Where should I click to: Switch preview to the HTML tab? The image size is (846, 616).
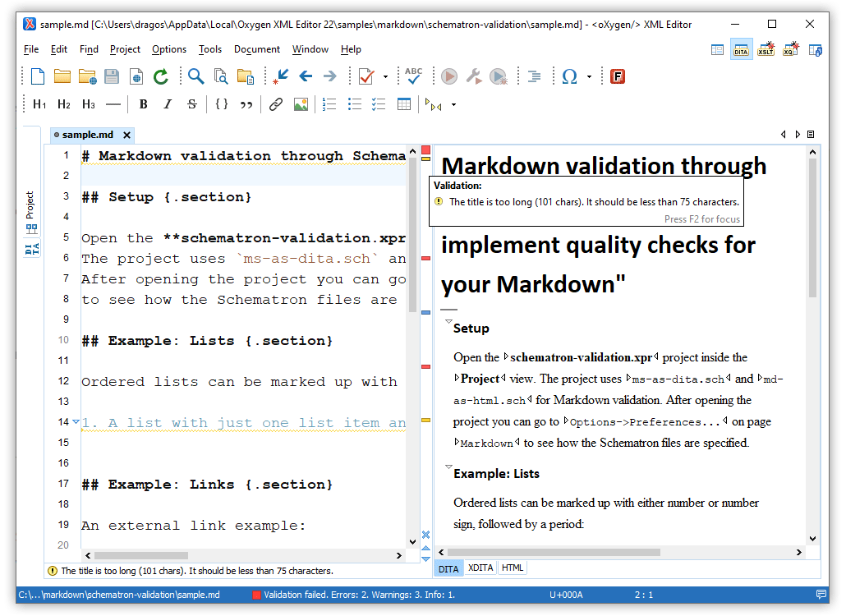click(x=512, y=568)
